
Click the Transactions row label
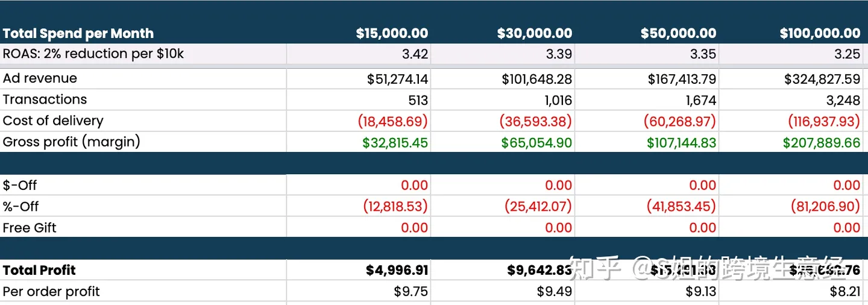(45, 99)
